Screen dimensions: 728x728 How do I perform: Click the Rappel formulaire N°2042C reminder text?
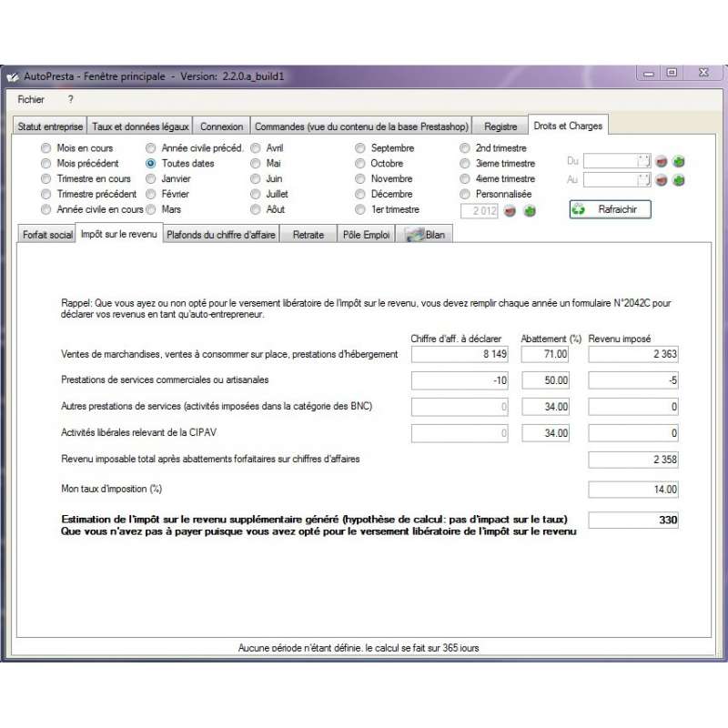[x=366, y=308]
